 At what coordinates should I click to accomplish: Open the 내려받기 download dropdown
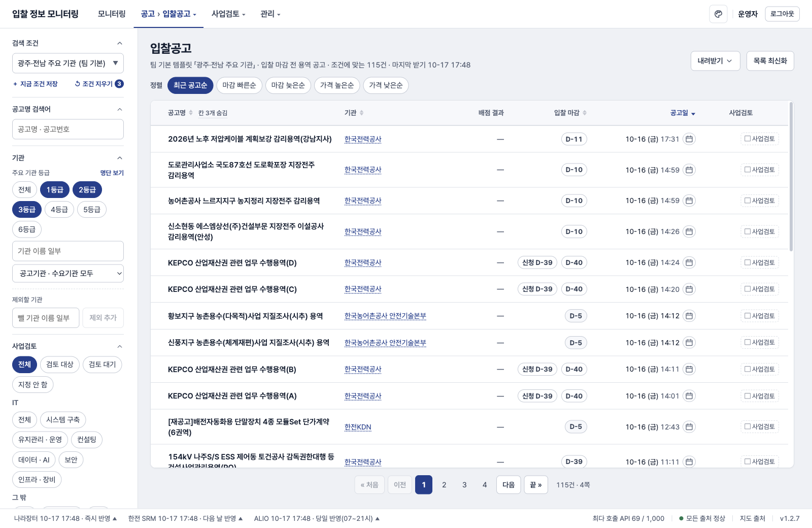click(x=715, y=61)
